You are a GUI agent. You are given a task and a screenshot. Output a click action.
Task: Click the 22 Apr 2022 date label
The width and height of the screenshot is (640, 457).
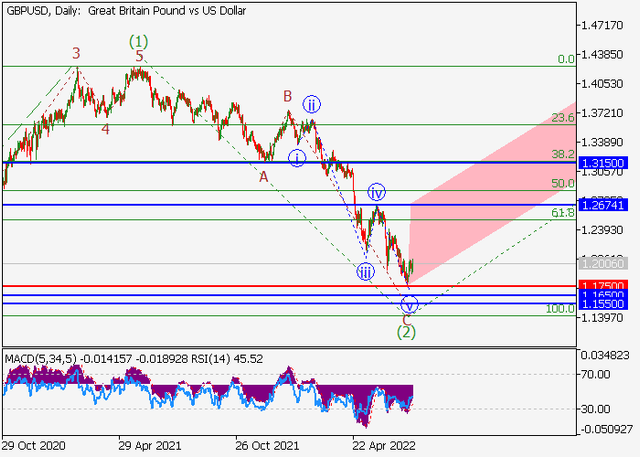click(x=384, y=446)
